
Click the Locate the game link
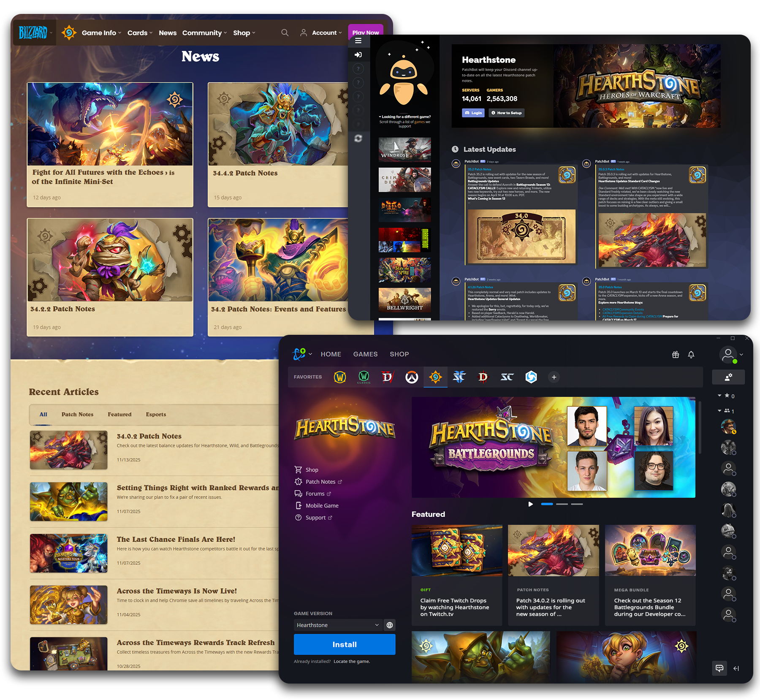pos(352,662)
